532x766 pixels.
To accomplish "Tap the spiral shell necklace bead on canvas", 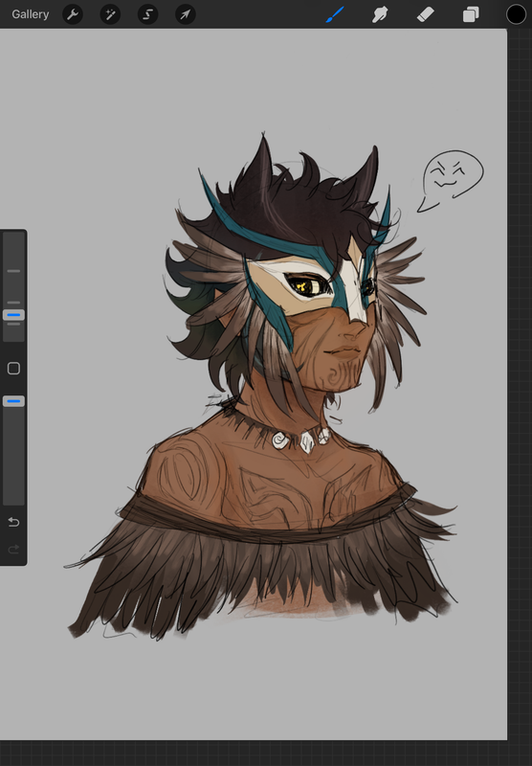I will pos(280,439).
